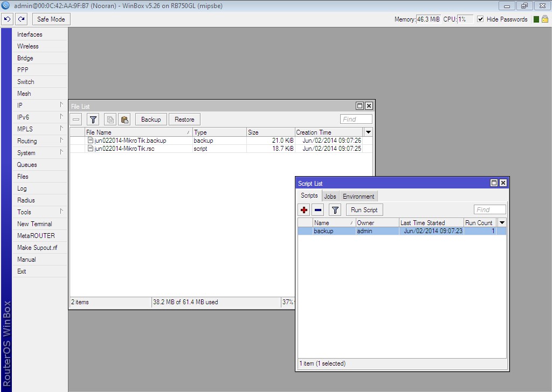Sort by Last Time Started column

(x=431, y=222)
